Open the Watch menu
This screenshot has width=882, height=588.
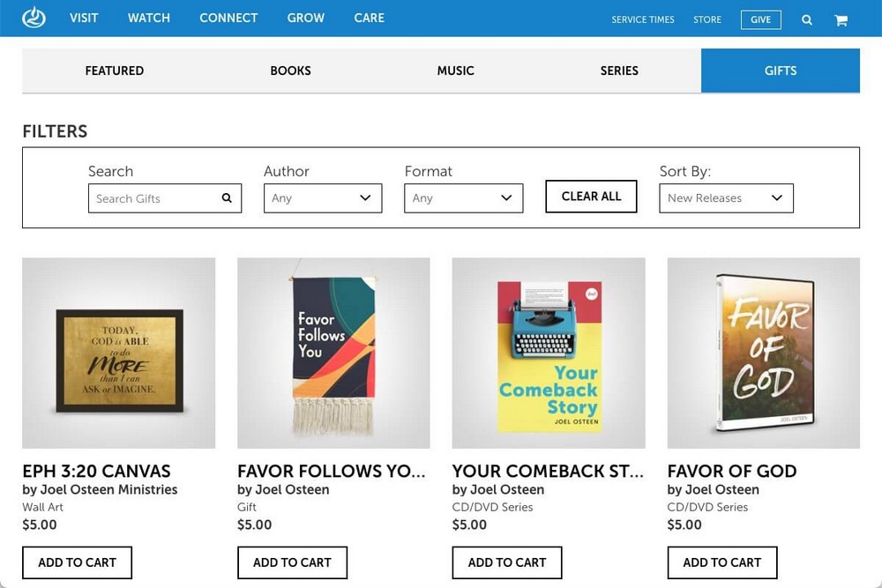(x=148, y=18)
